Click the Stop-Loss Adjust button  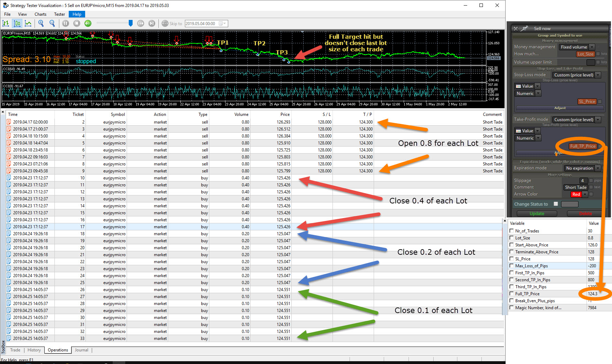(x=560, y=108)
